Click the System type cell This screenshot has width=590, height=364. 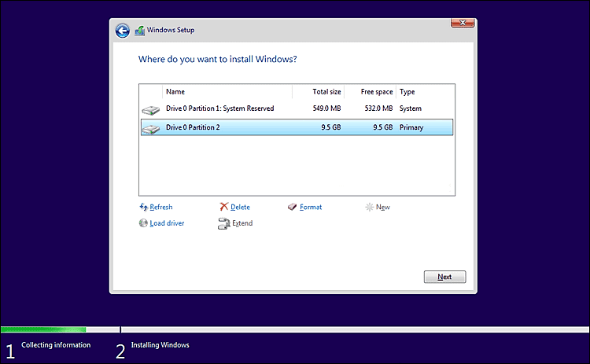[x=411, y=108]
